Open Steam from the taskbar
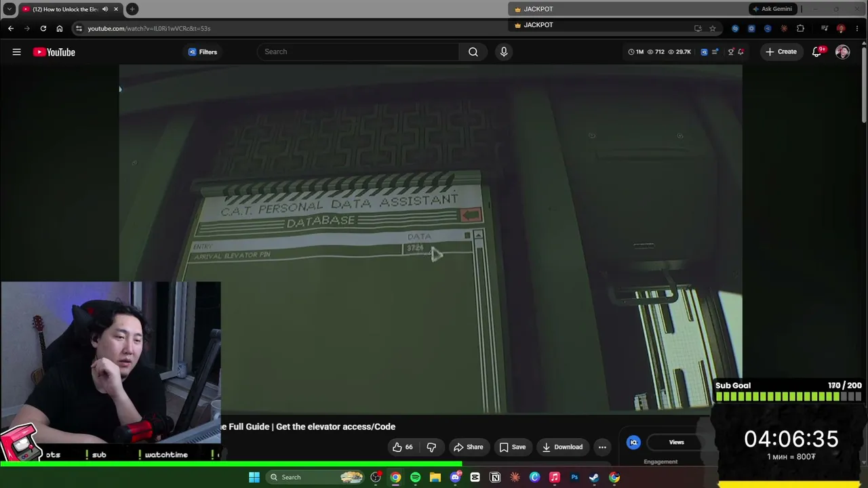868x488 pixels. (x=594, y=477)
